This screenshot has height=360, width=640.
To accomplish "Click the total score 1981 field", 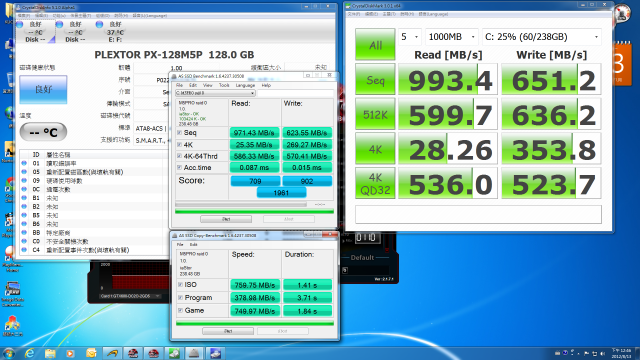I will [x=281, y=192].
